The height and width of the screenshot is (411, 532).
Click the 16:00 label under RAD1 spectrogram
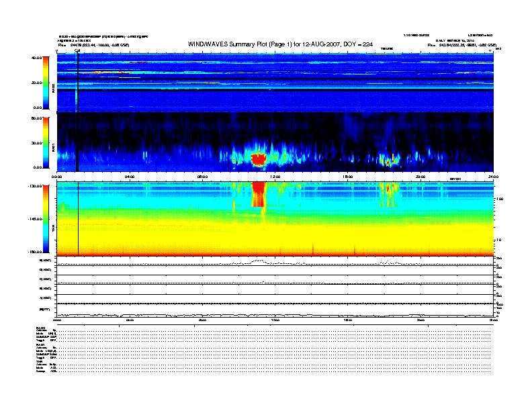348,177
